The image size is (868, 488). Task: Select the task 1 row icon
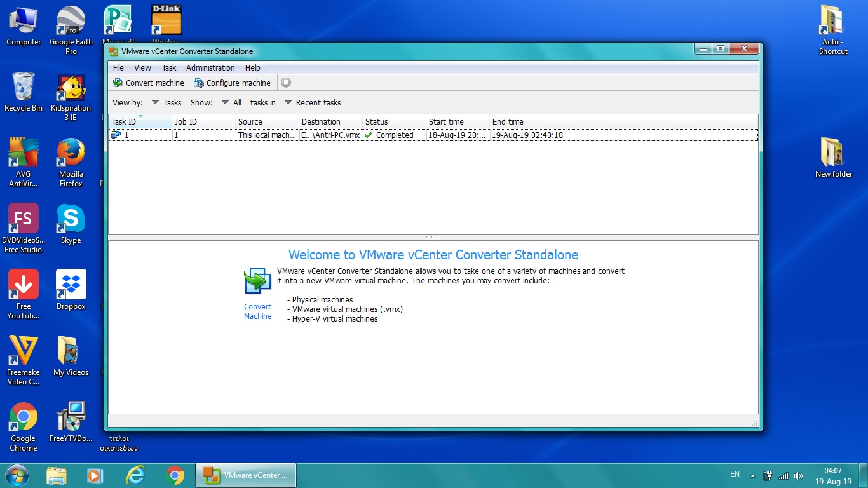click(116, 135)
